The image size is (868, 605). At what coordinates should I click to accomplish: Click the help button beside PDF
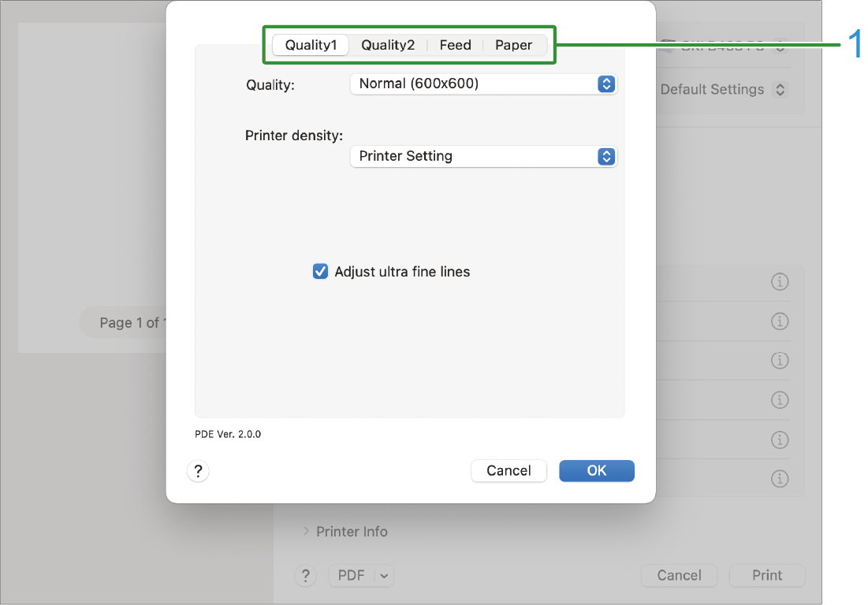pyautogui.click(x=305, y=576)
